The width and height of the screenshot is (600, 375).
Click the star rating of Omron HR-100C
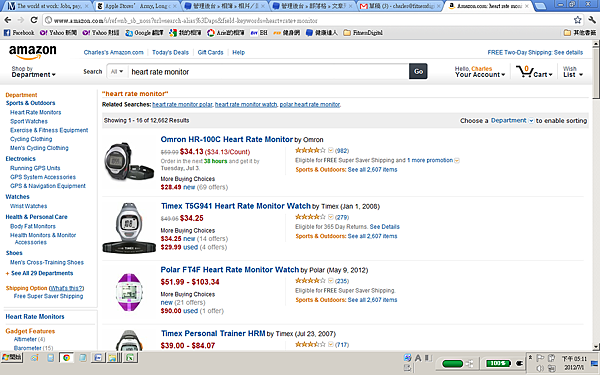(310, 150)
